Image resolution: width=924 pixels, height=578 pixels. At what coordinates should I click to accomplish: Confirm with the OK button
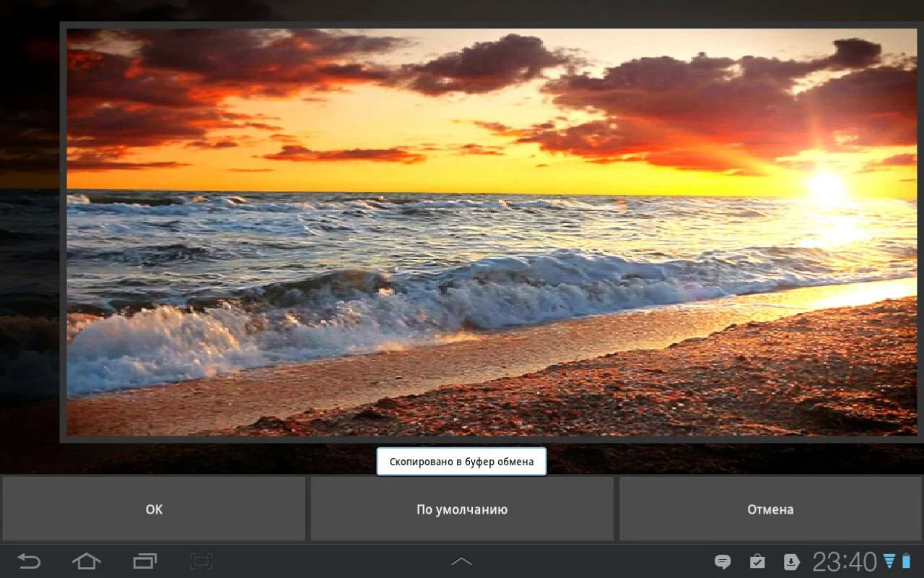tap(154, 509)
